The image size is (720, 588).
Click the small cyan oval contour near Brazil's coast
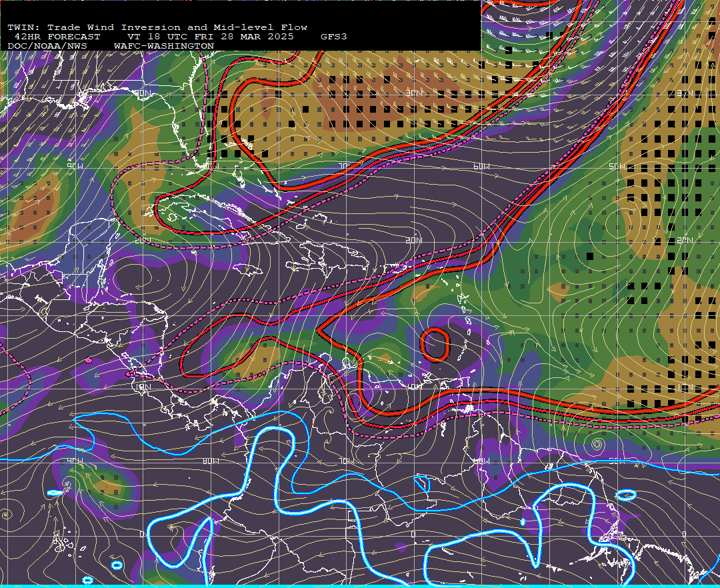coord(625,495)
